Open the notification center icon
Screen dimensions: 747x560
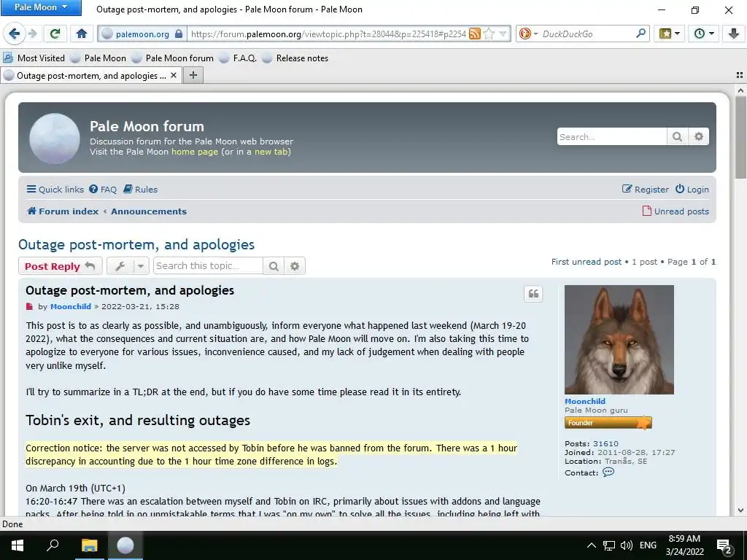pyautogui.click(x=724, y=546)
